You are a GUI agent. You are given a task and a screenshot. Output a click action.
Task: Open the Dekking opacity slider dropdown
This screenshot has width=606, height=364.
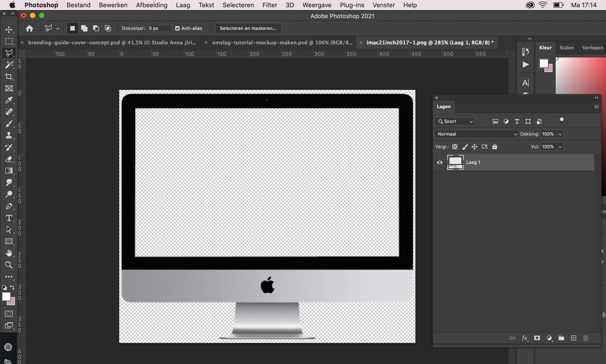pyautogui.click(x=560, y=134)
